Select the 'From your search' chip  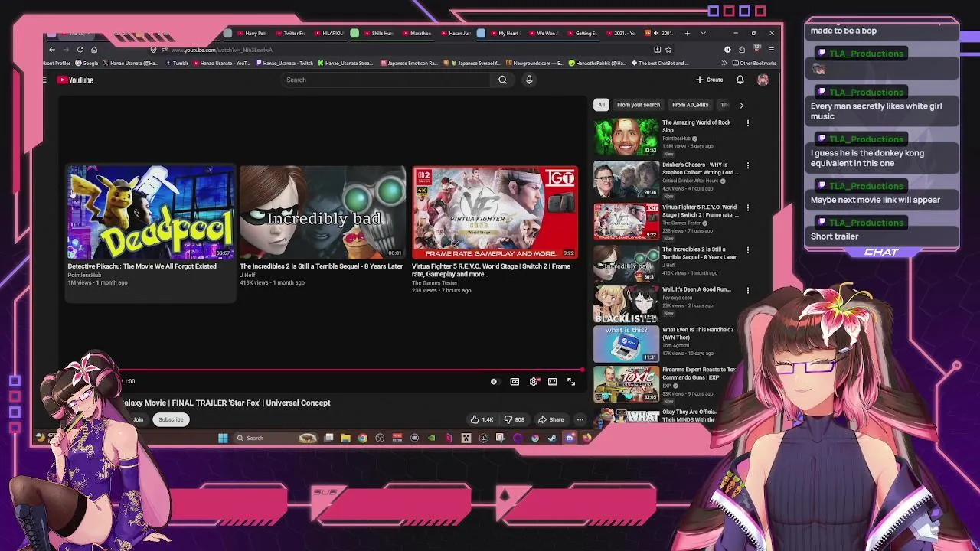[638, 105]
